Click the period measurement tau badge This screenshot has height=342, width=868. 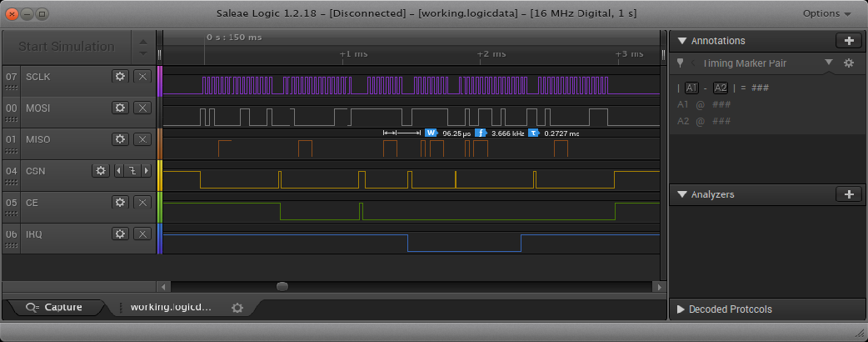534,133
